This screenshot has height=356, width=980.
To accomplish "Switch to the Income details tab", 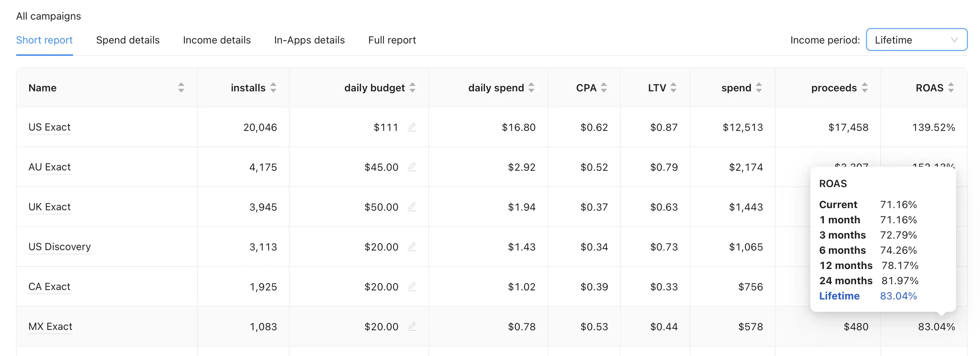I will pos(217,40).
